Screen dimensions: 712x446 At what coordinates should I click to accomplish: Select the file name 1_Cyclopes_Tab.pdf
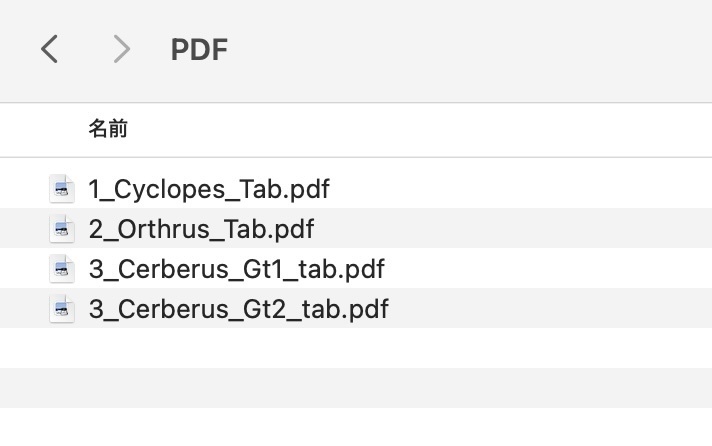click(x=208, y=188)
